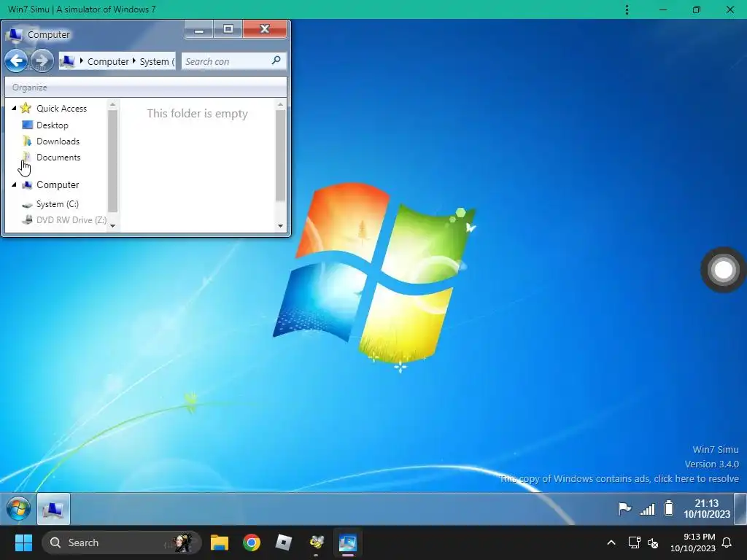Check the battery icon in Win7 tray
Viewport: 747px width, 560px height.
(669, 508)
